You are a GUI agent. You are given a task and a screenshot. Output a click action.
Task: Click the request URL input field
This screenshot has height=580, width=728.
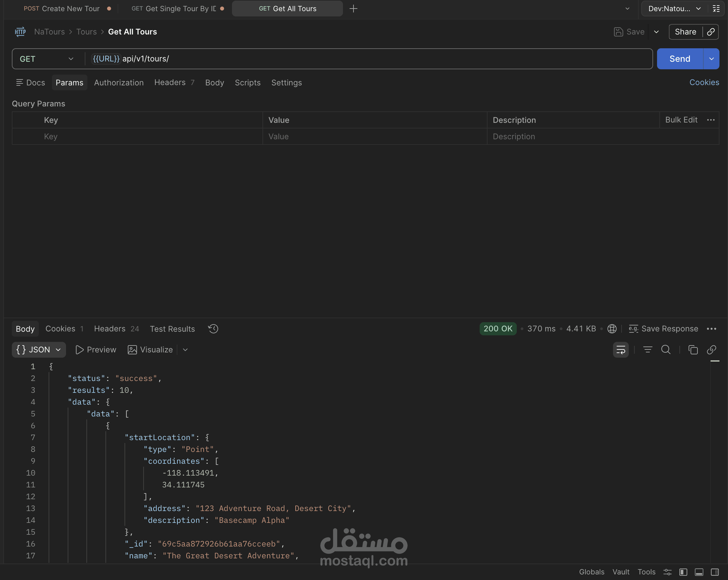pos(372,59)
